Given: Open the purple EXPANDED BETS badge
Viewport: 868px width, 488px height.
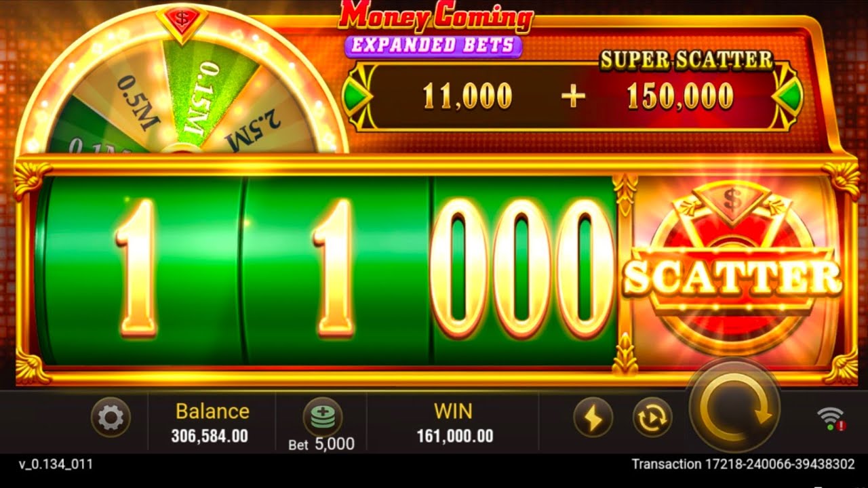Looking at the screenshot, I should (433, 45).
